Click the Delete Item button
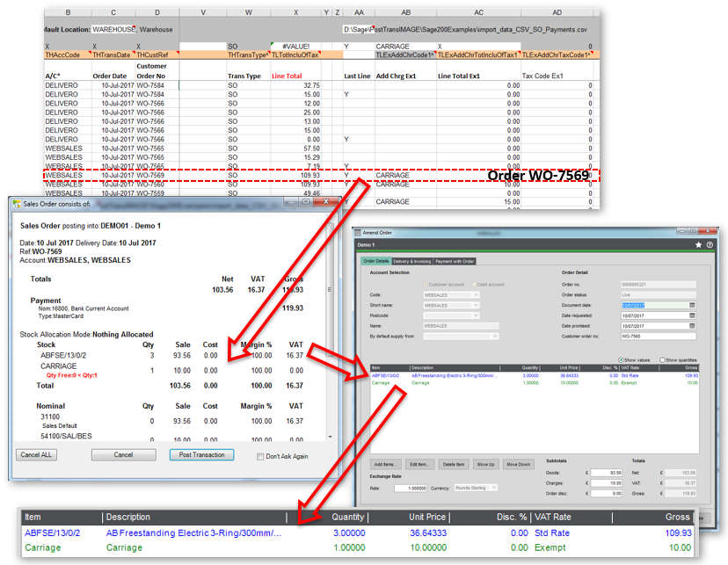 click(453, 464)
